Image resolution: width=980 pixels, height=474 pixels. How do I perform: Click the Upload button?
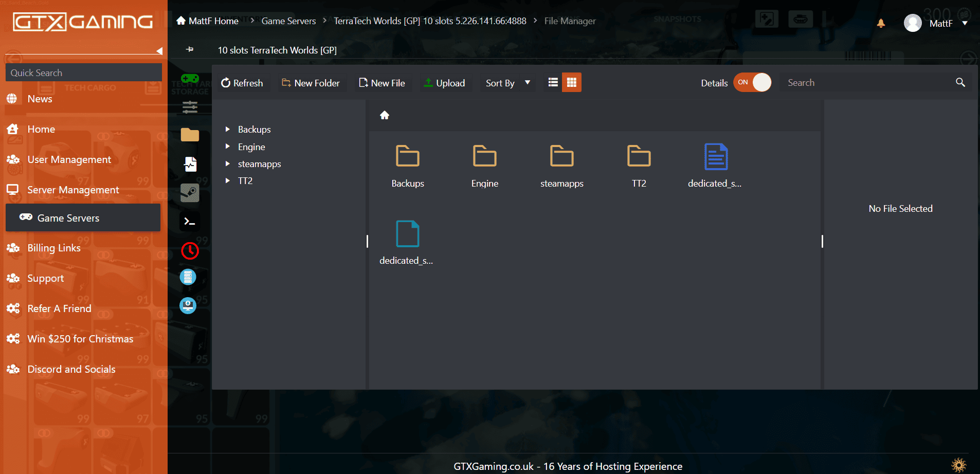tap(444, 83)
